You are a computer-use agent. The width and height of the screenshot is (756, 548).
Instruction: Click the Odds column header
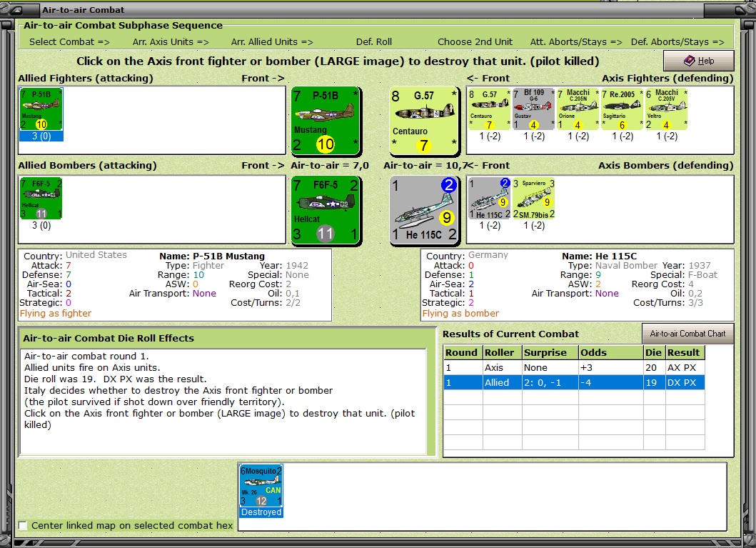pyautogui.click(x=611, y=353)
